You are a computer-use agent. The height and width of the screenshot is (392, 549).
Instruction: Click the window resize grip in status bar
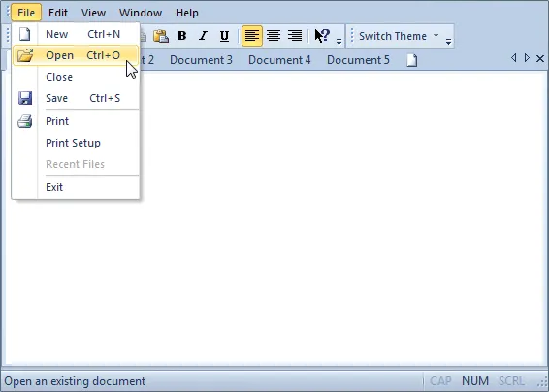pyautogui.click(x=542, y=381)
